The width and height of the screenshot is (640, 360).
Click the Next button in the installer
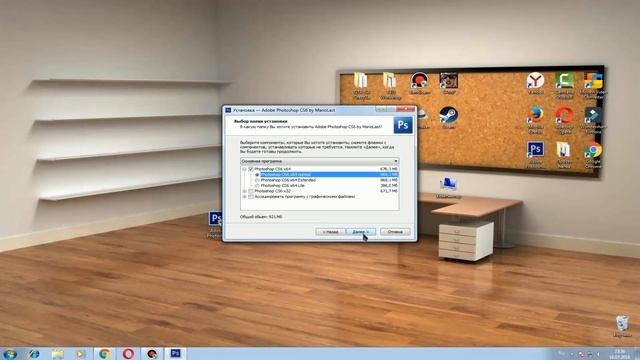click(x=361, y=232)
